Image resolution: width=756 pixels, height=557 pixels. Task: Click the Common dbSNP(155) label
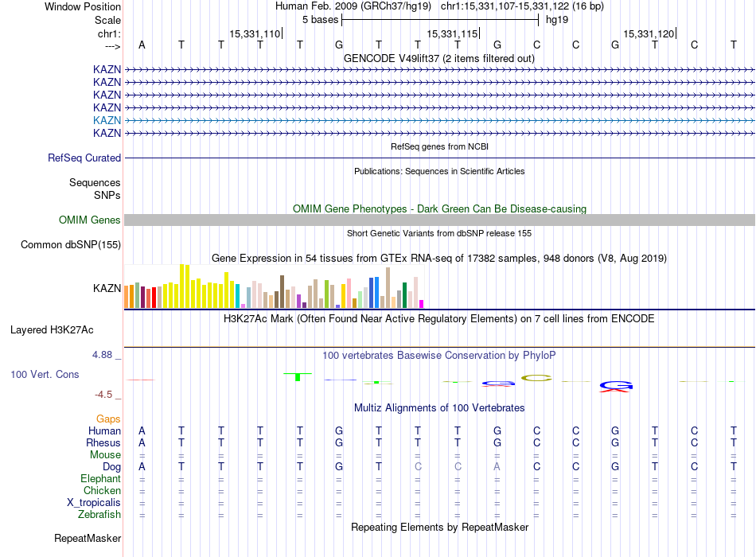click(71, 244)
